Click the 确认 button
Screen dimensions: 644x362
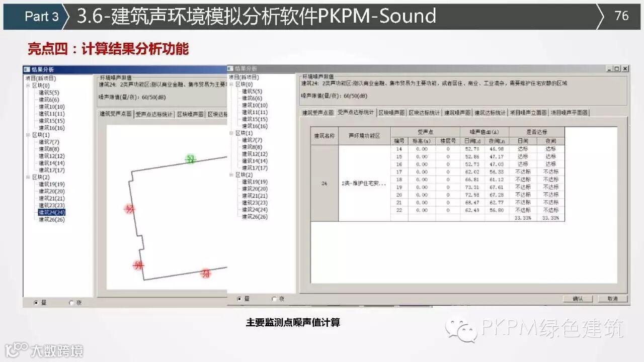click(x=578, y=299)
